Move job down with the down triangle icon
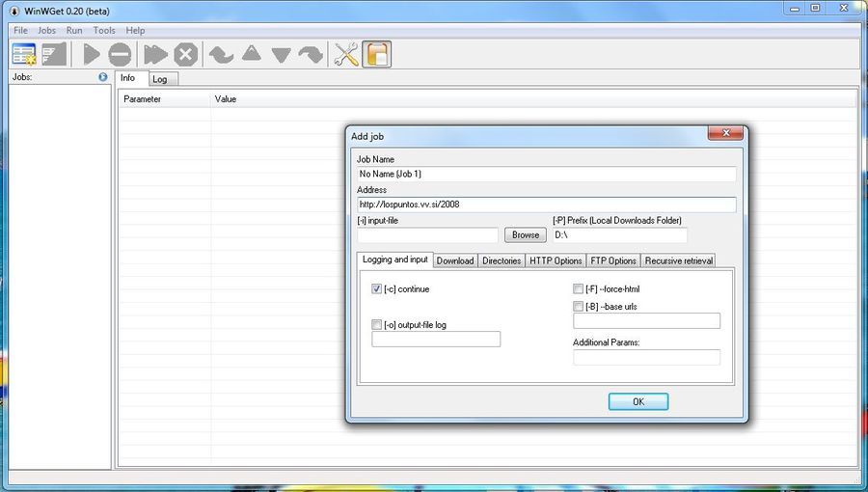The width and height of the screenshot is (868, 492). point(282,55)
